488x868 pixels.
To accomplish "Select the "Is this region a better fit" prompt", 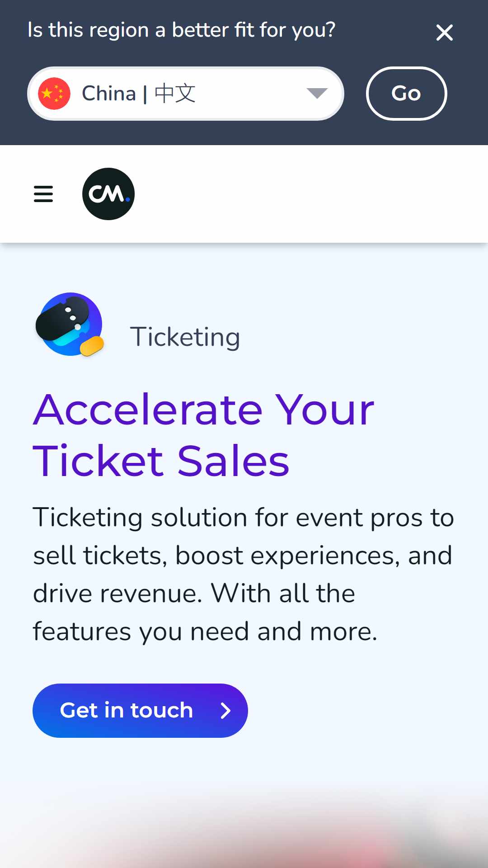I will coord(181,30).
